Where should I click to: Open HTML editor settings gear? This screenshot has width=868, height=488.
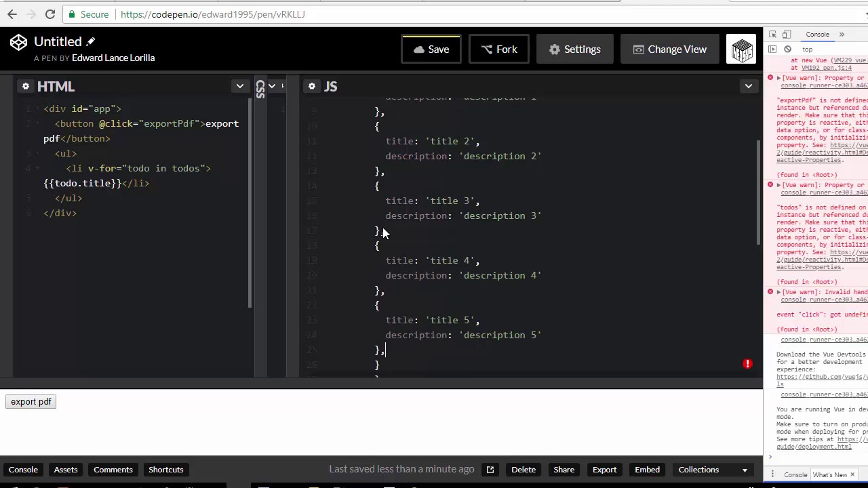pos(26,86)
